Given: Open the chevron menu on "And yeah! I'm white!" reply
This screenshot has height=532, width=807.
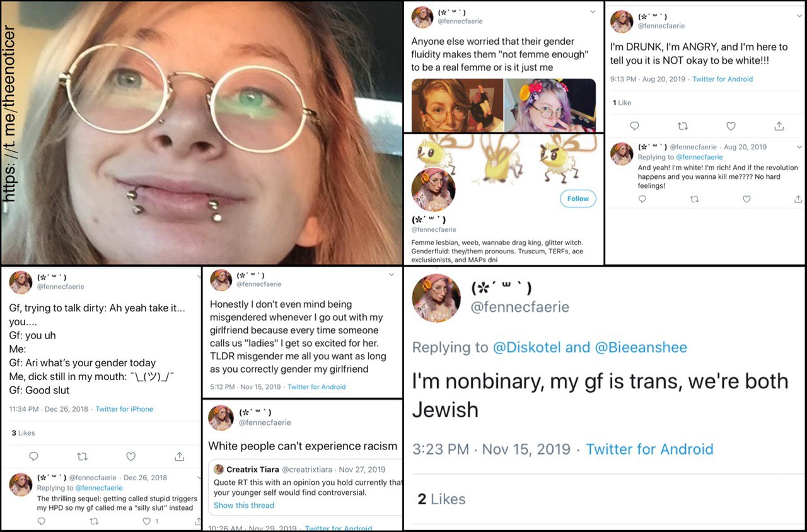Looking at the screenshot, I should tap(799, 147).
